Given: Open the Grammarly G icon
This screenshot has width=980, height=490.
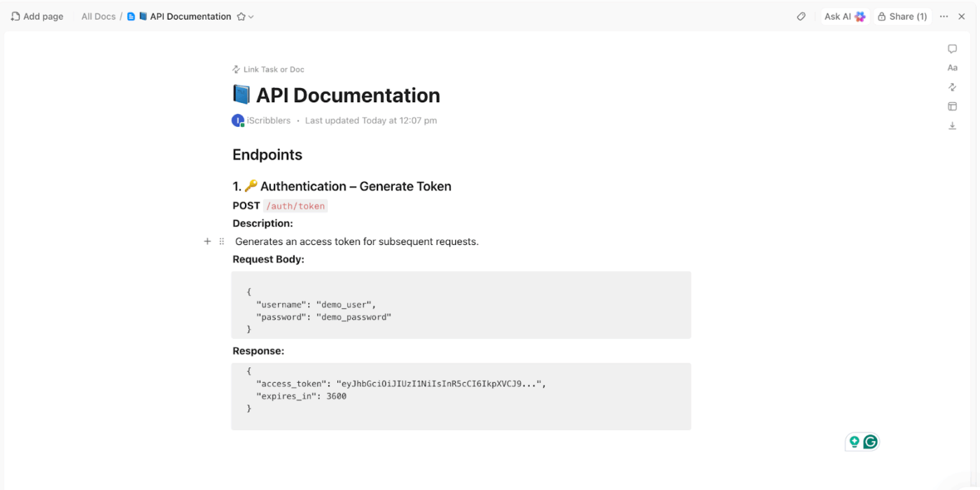Looking at the screenshot, I should [x=870, y=442].
